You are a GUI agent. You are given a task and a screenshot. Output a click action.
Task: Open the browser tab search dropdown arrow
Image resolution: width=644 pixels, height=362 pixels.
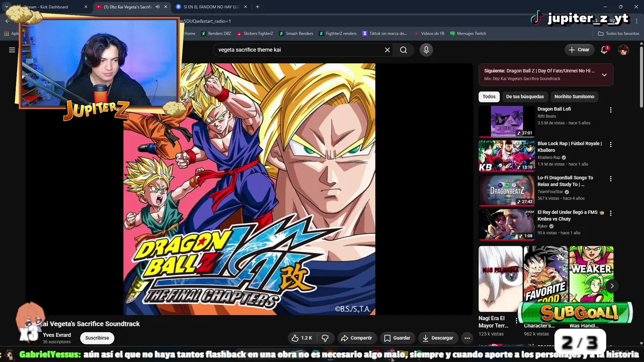coord(7,7)
